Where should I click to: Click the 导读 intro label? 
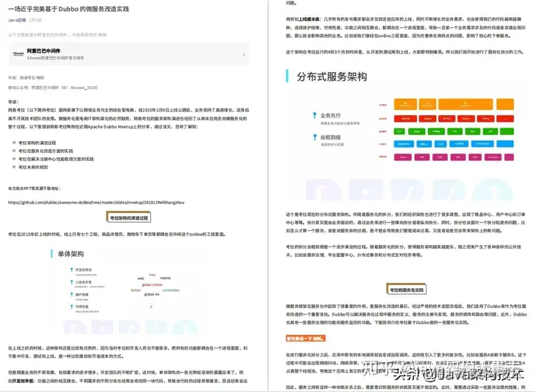pos(13,102)
